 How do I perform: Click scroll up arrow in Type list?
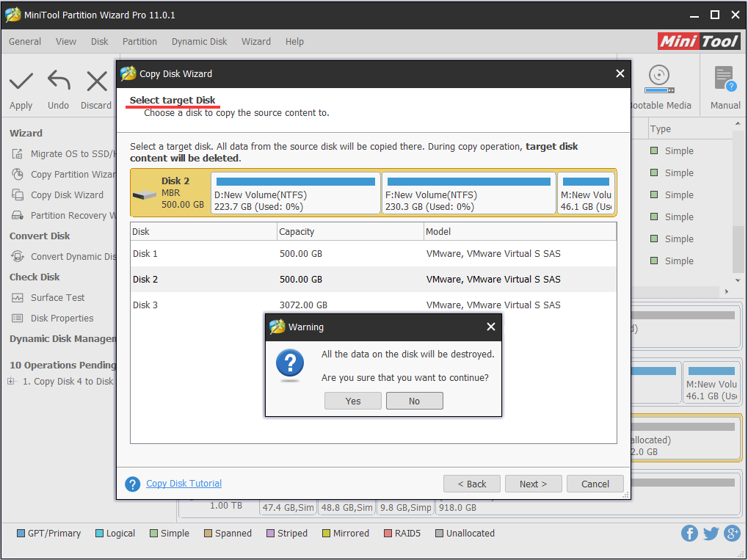pyautogui.click(x=738, y=123)
